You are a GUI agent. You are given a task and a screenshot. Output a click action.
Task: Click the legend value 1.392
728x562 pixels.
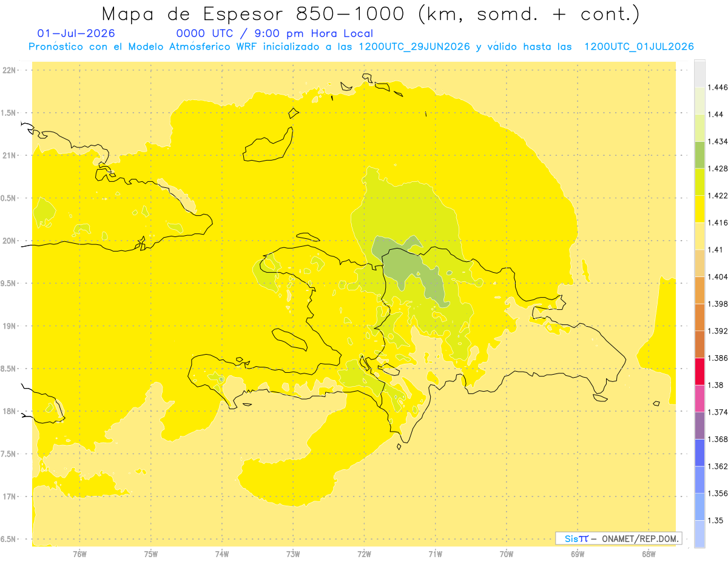[718, 331]
